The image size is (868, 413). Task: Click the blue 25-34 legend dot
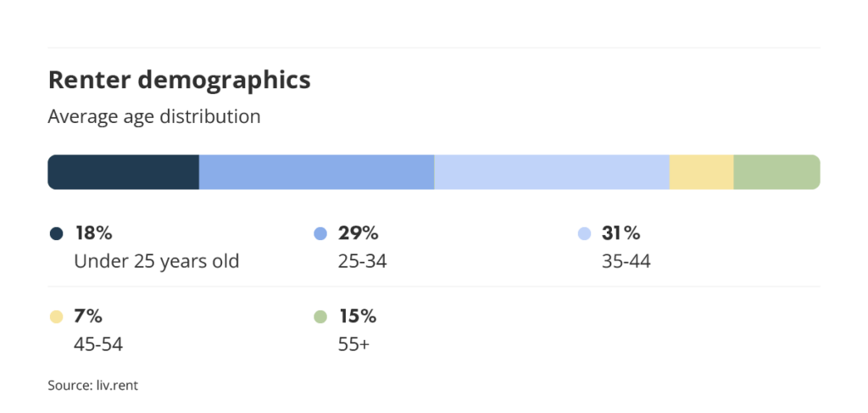[x=320, y=233]
